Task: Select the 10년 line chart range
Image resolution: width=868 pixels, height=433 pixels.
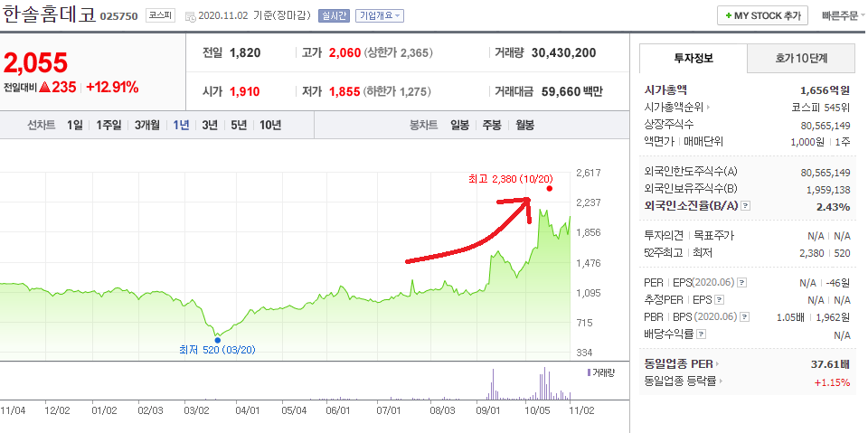Action: click(270, 125)
